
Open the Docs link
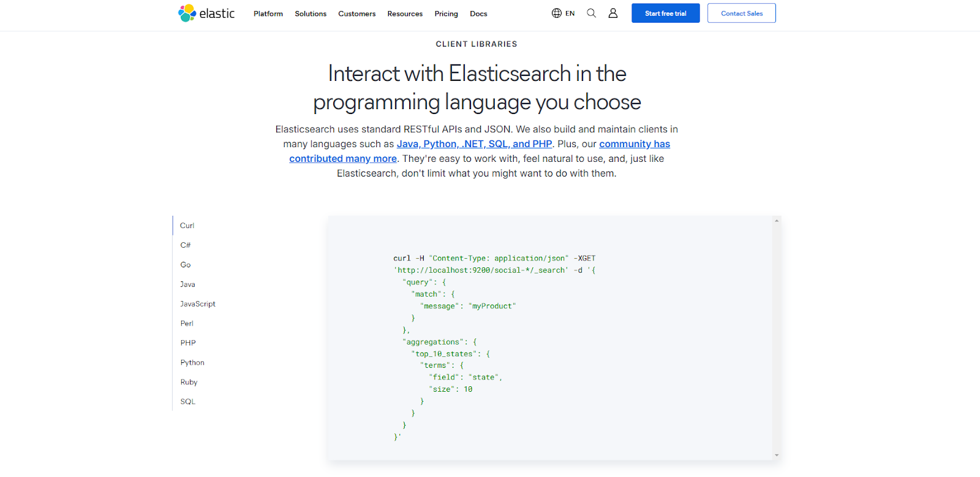tap(478, 13)
